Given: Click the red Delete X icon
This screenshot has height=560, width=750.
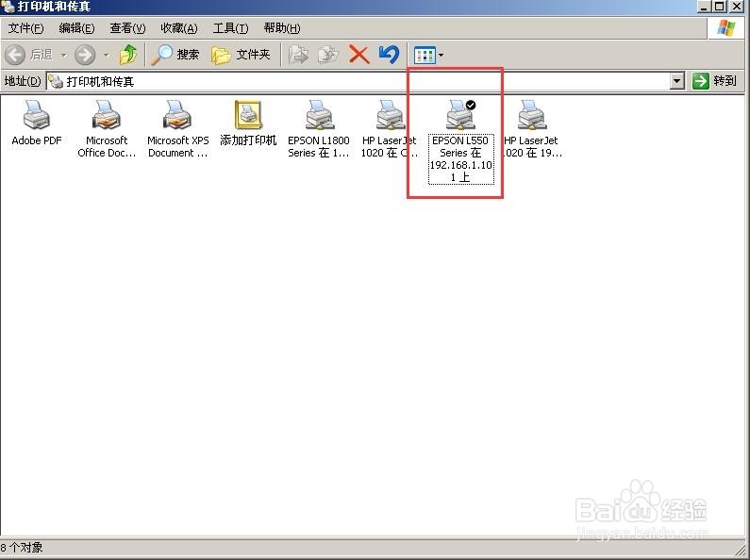Looking at the screenshot, I should 358,55.
